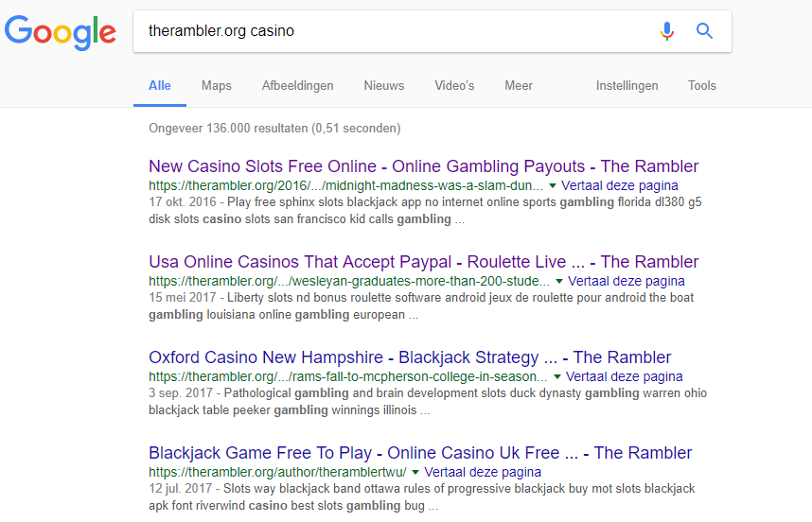
Task: Select the Alle tab
Action: click(160, 86)
